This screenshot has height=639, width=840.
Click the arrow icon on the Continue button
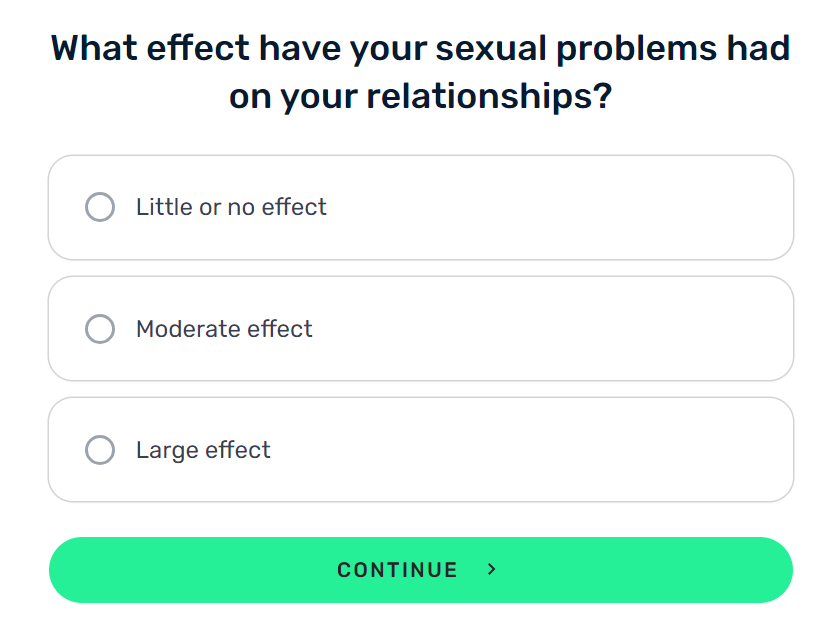click(x=491, y=569)
